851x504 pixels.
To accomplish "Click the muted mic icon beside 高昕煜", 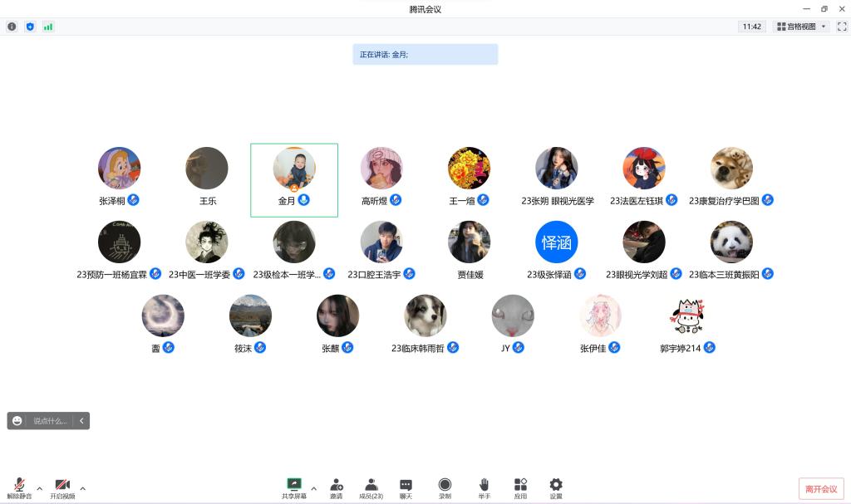I will 396,200.
